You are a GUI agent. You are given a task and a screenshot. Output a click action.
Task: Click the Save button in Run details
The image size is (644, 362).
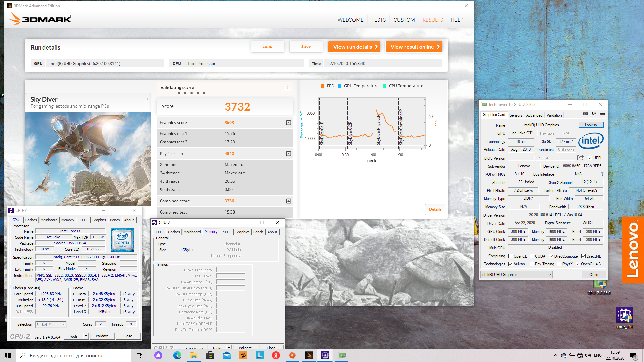(x=306, y=47)
